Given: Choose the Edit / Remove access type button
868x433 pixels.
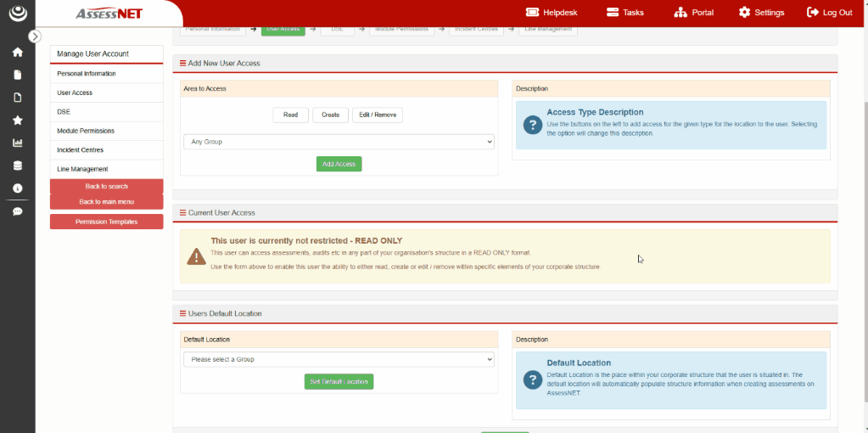Looking at the screenshot, I should 378,115.
